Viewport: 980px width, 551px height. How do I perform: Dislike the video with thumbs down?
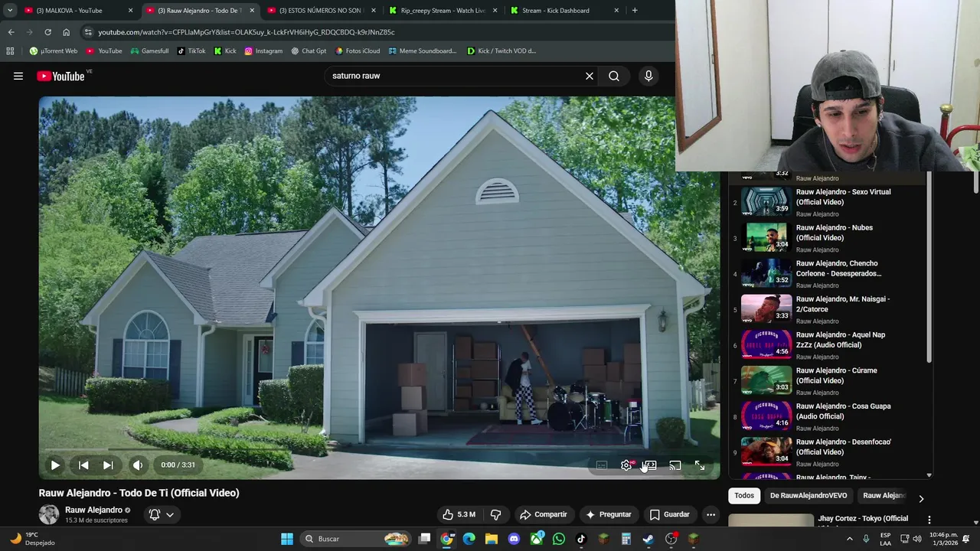point(495,514)
